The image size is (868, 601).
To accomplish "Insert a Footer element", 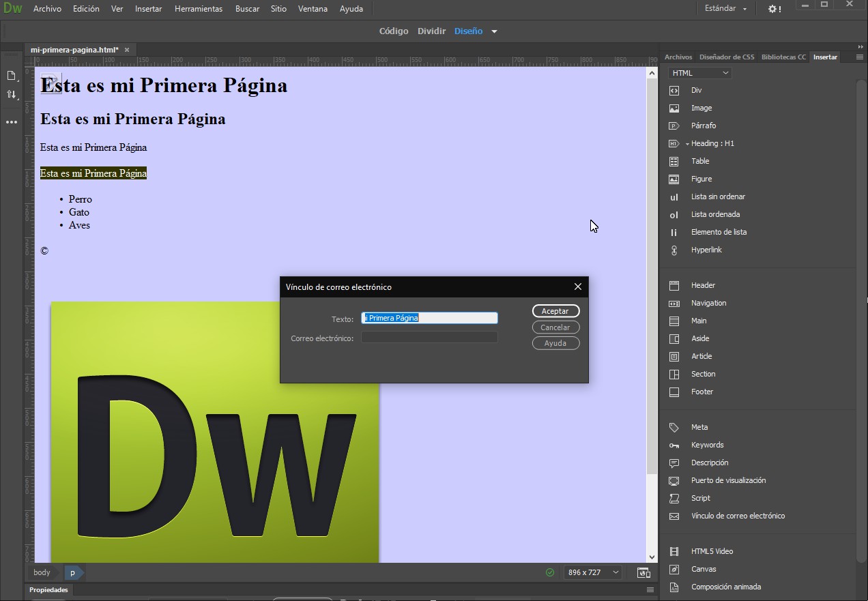I will pos(701,392).
